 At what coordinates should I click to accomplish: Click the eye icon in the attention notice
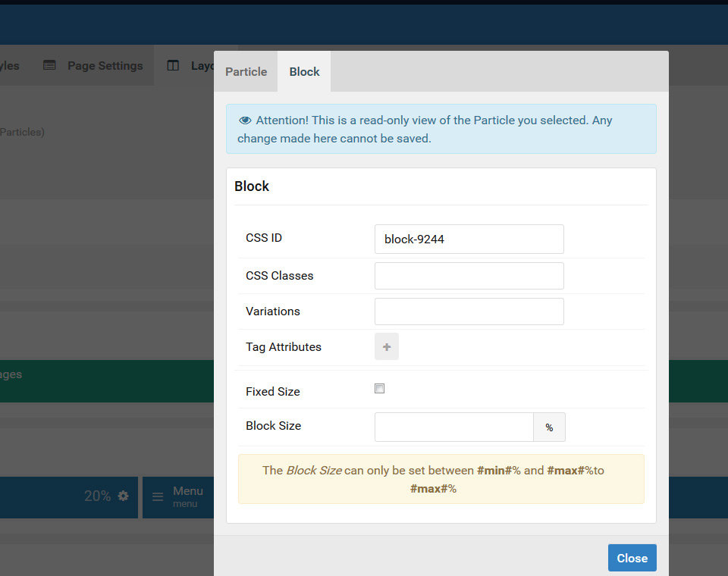click(x=245, y=121)
